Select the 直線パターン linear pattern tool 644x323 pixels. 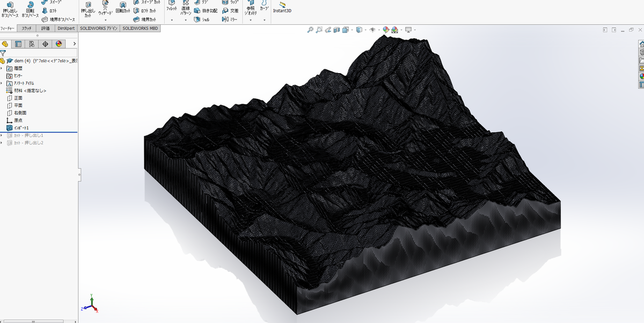tap(186, 8)
